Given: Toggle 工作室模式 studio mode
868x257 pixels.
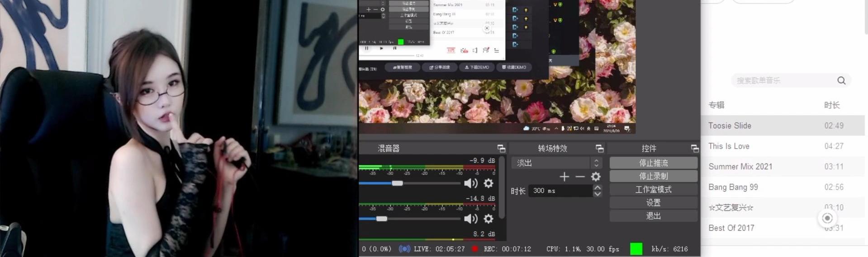Looking at the screenshot, I should [x=653, y=190].
